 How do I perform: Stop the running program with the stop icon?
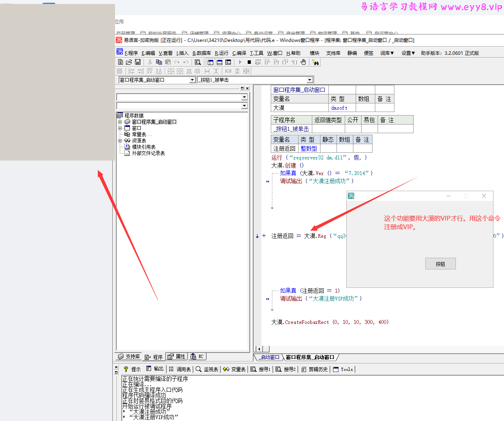249,62
